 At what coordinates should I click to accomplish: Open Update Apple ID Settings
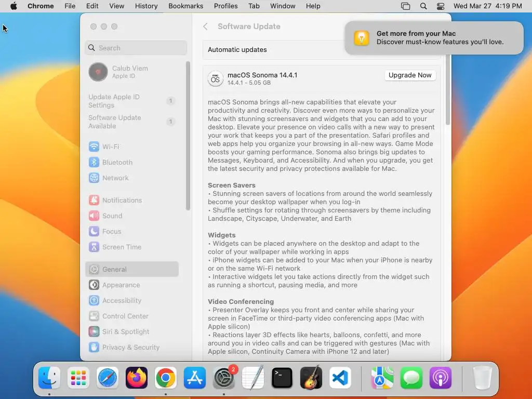click(x=131, y=101)
